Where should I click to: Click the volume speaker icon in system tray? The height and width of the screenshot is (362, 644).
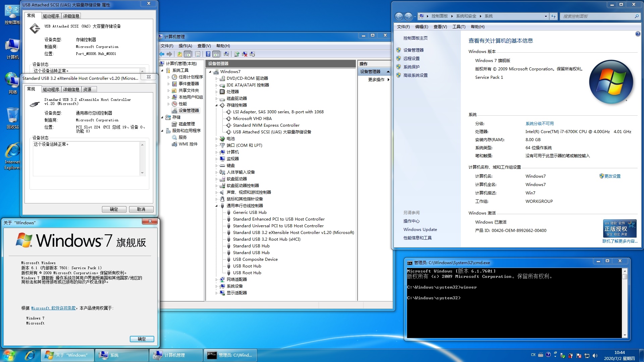(x=595, y=355)
